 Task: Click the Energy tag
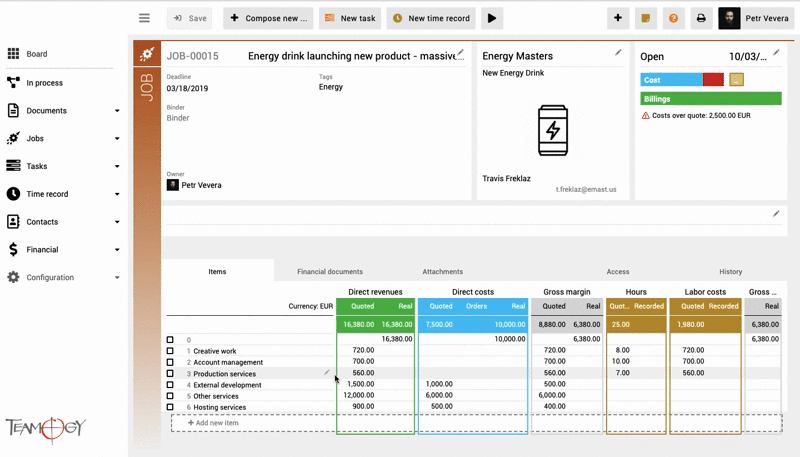pos(331,87)
